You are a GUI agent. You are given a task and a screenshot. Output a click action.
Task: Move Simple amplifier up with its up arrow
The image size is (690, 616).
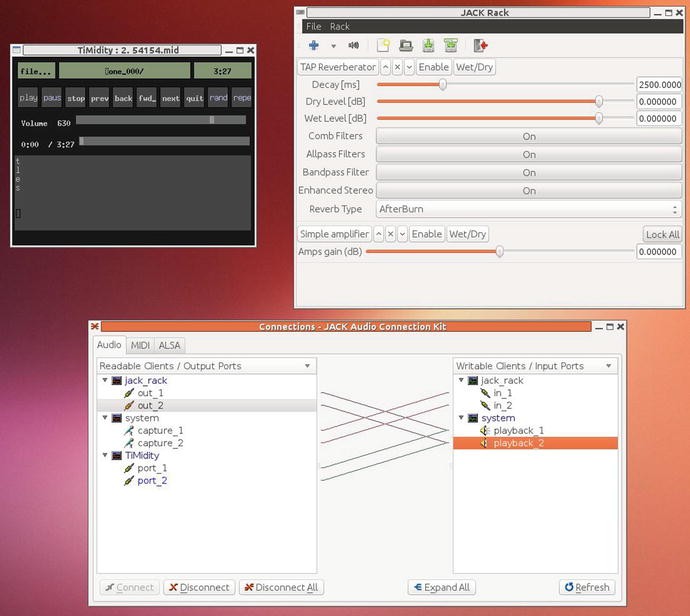(x=378, y=234)
